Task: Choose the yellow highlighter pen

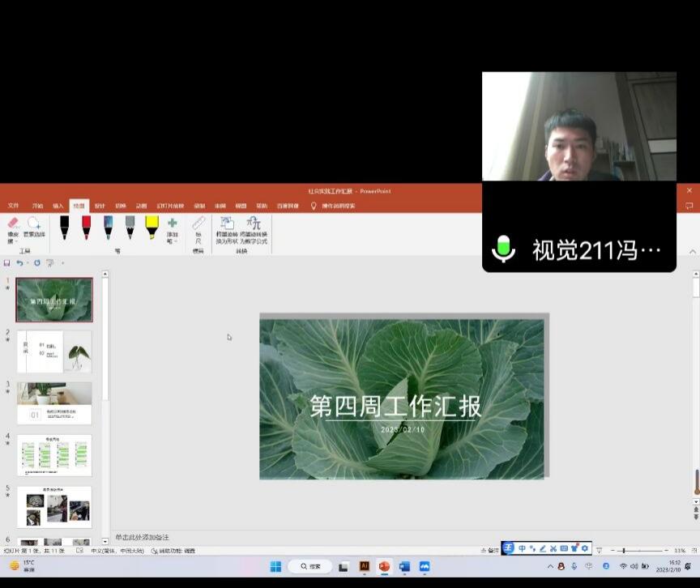Action: (152, 227)
